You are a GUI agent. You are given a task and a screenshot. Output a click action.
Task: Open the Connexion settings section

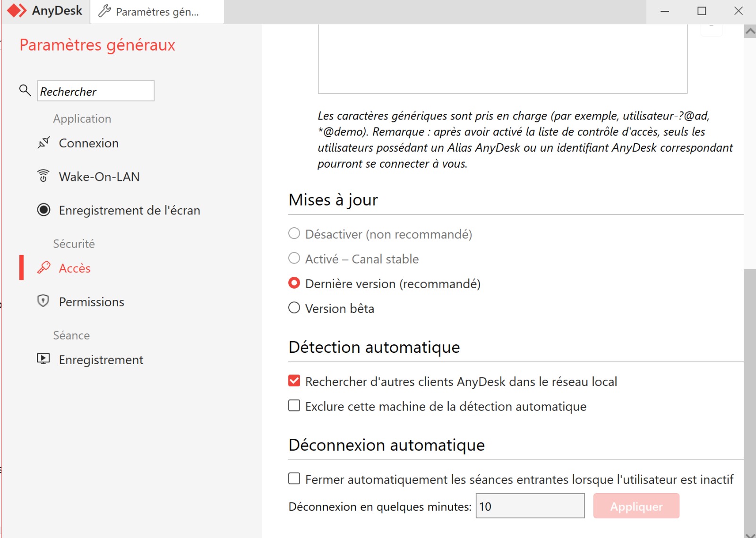(88, 143)
